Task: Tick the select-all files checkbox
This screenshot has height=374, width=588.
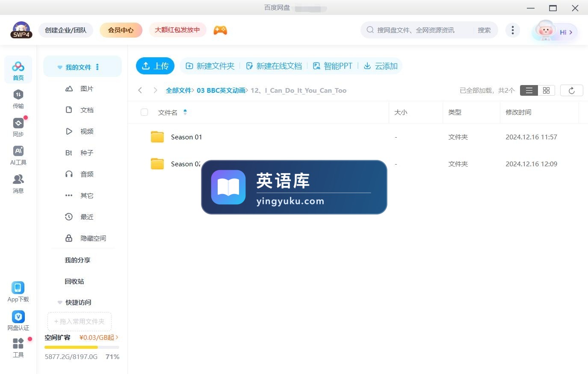Action: (144, 112)
